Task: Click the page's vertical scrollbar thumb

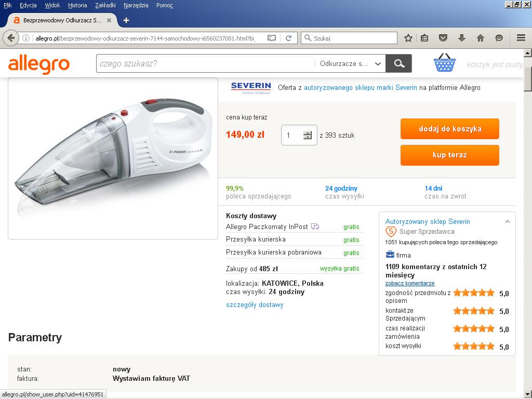Action: click(528, 79)
